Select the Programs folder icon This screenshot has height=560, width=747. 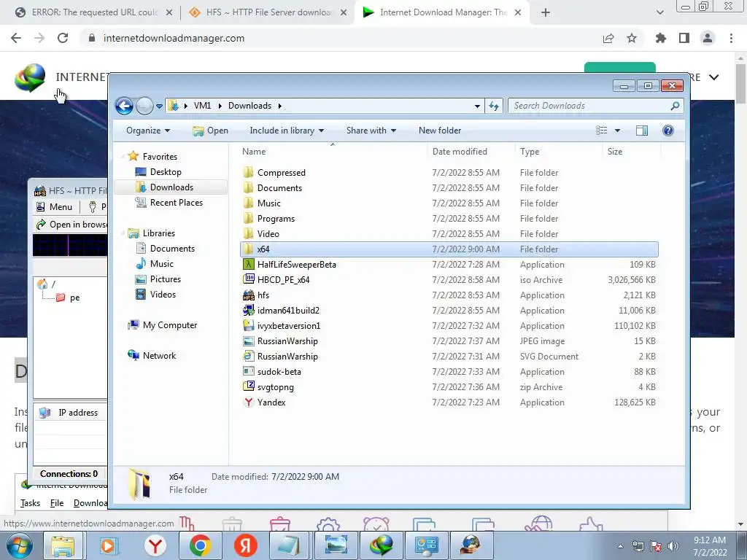click(x=248, y=219)
